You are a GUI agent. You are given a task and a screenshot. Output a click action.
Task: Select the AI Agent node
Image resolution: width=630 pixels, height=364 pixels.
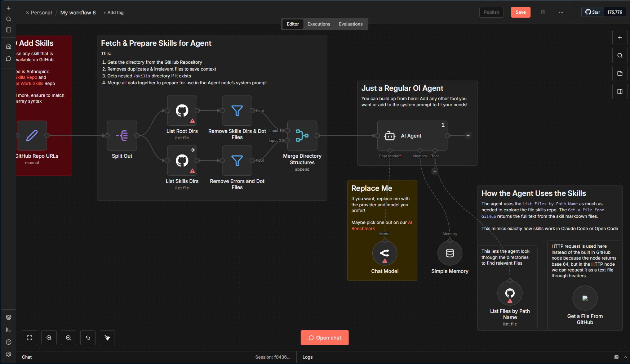[x=411, y=136]
